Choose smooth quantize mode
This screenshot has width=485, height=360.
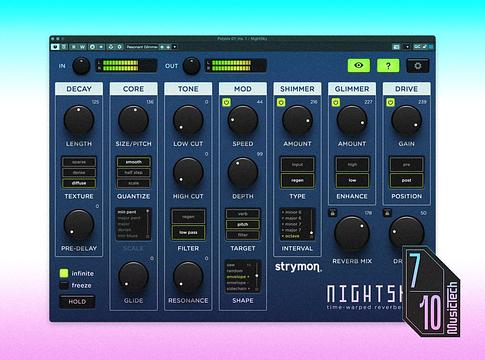click(134, 162)
